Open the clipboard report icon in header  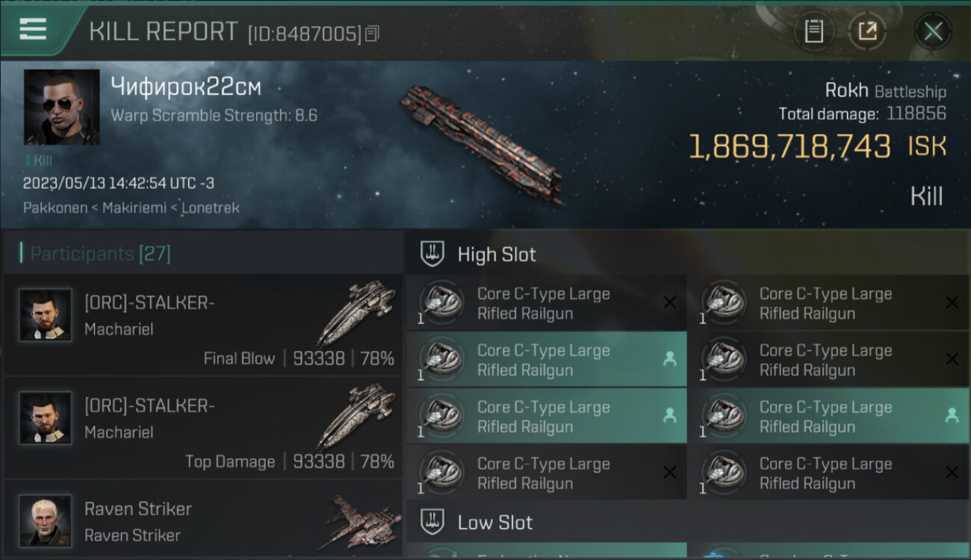tap(813, 31)
